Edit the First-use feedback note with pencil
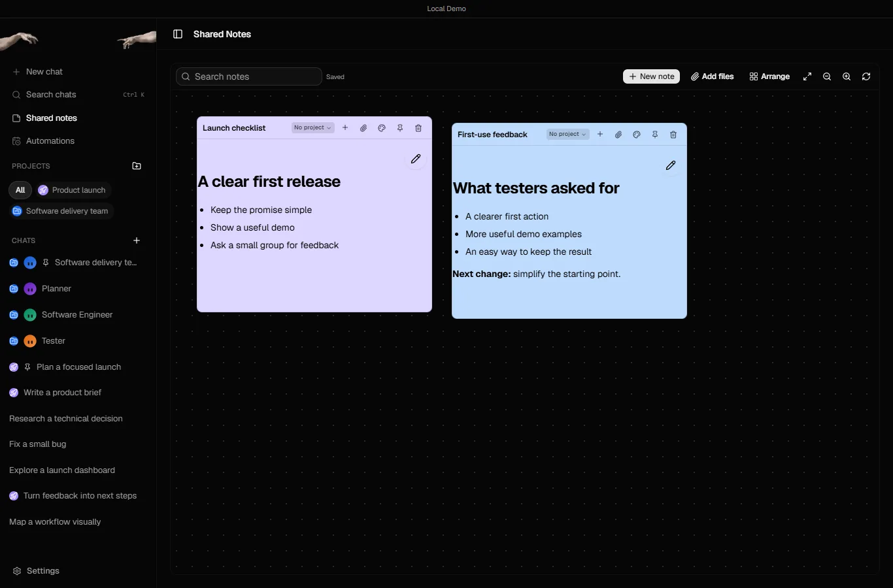Image resolution: width=893 pixels, height=588 pixels. 671,165
